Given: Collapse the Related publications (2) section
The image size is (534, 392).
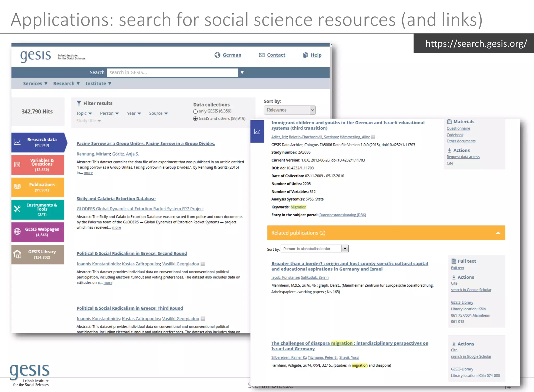Looking at the screenshot, I should click(498, 233).
